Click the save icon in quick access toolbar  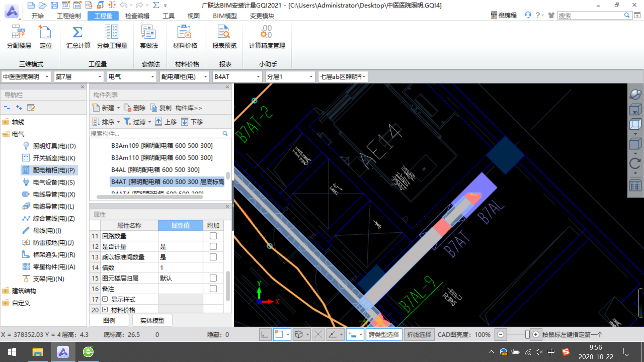pos(54,5)
